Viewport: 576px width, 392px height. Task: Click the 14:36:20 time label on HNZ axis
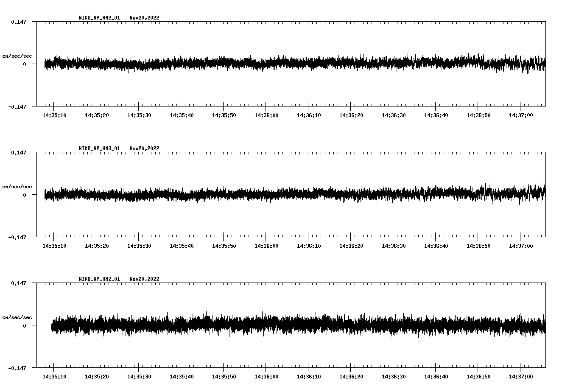coord(351,377)
